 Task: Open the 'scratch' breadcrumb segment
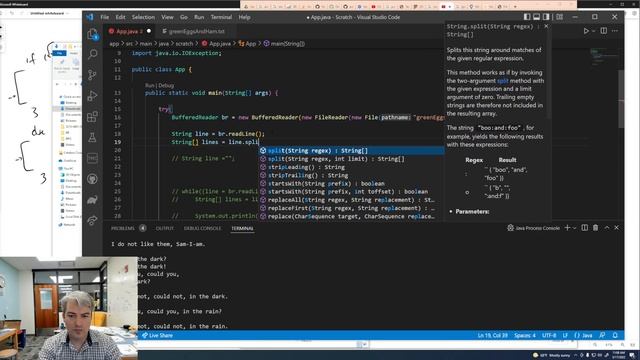184,43
